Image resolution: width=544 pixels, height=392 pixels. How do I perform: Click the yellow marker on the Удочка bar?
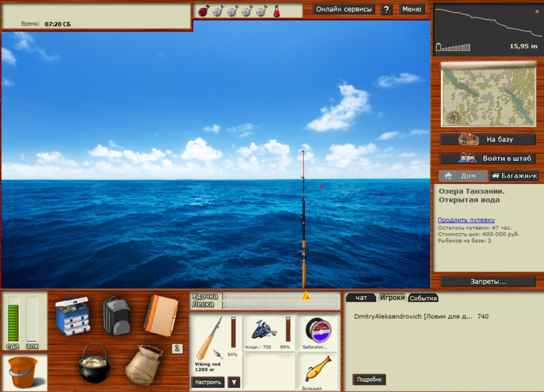click(306, 296)
